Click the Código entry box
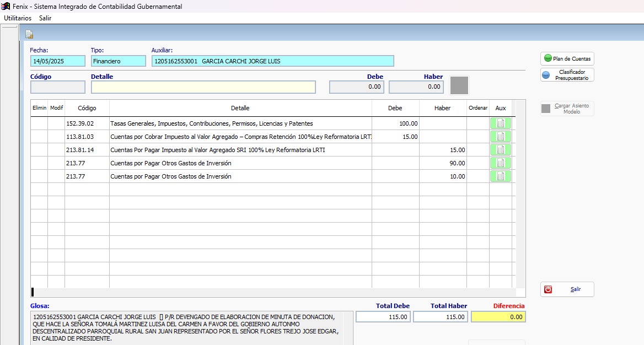The image size is (644, 345). point(58,87)
